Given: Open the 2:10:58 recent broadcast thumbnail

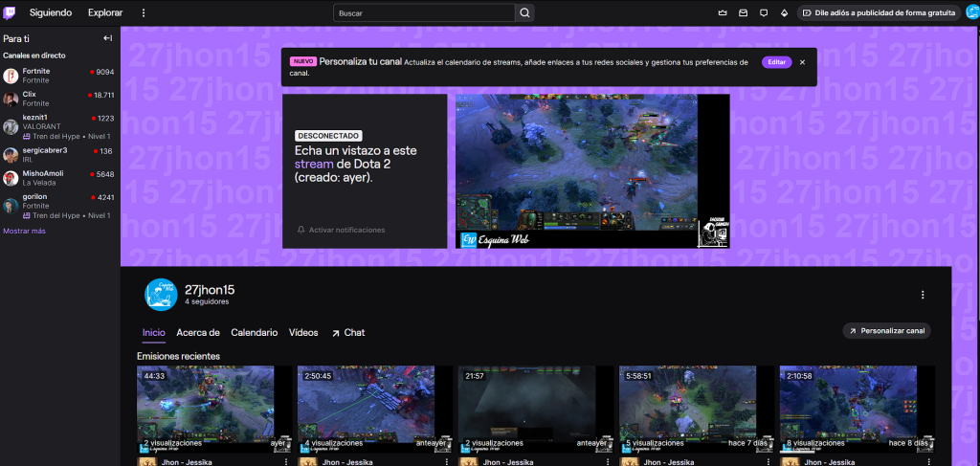Looking at the screenshot, I should pyautogui.click(x=857, y=410).
